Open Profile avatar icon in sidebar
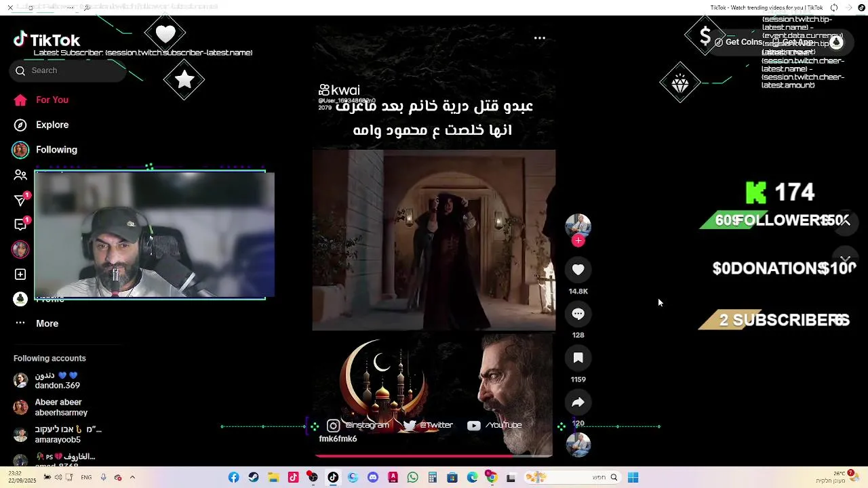The height and width of the screenshot is (488, 868). coord(20,299)
